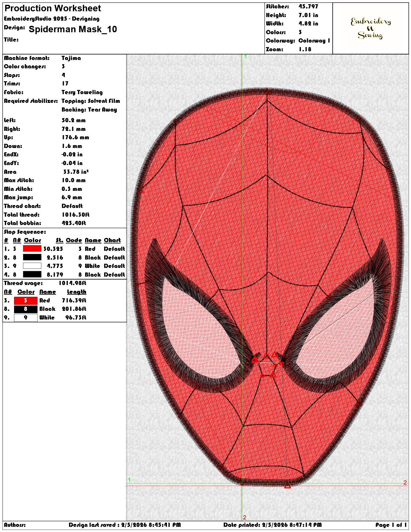The height and width of the screenshot is (532, 411).
Task: Click the Max jump value 6.9 mm
Action: click(72, 197)
